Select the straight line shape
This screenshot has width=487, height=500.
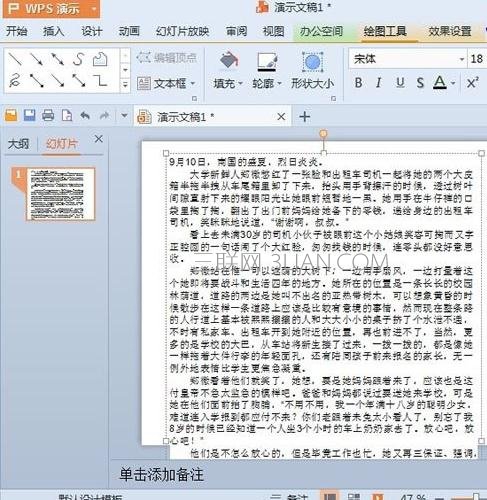click(x=15, y=59)
